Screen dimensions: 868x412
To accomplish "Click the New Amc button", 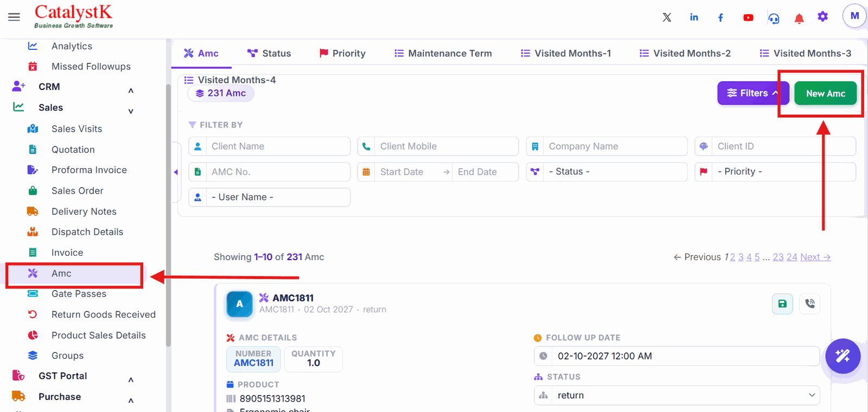I will coord(825,93).
